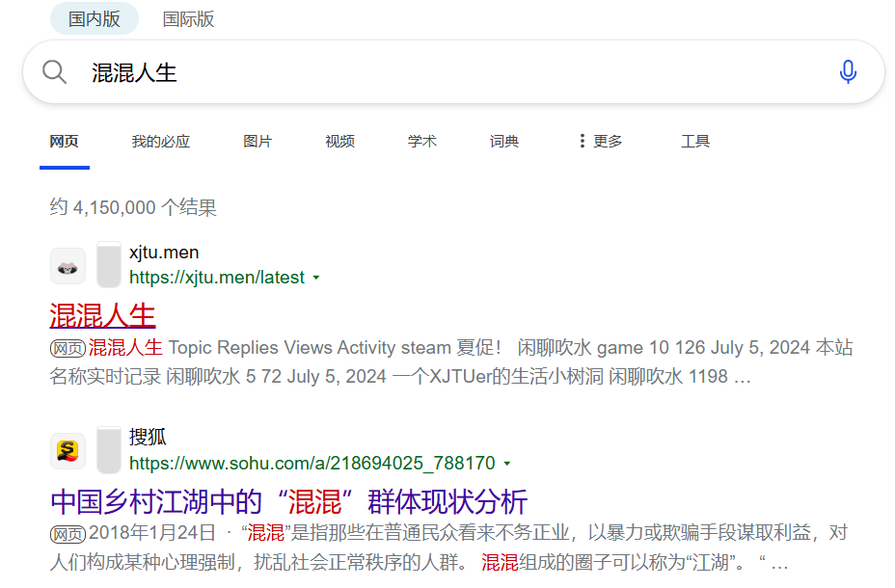Open the sohu.com/a/218694025_788170 URL link
This screenshot has width=895, height=588.
312,463
